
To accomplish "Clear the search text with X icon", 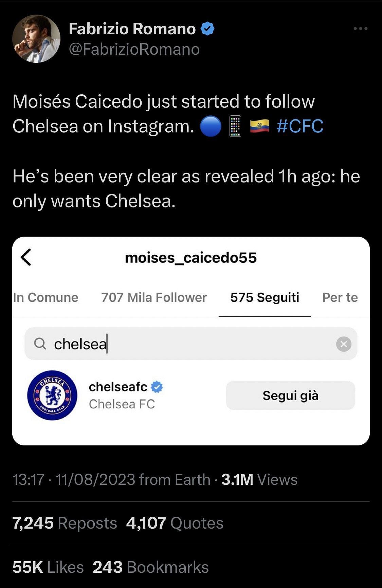I will point(344,344).
